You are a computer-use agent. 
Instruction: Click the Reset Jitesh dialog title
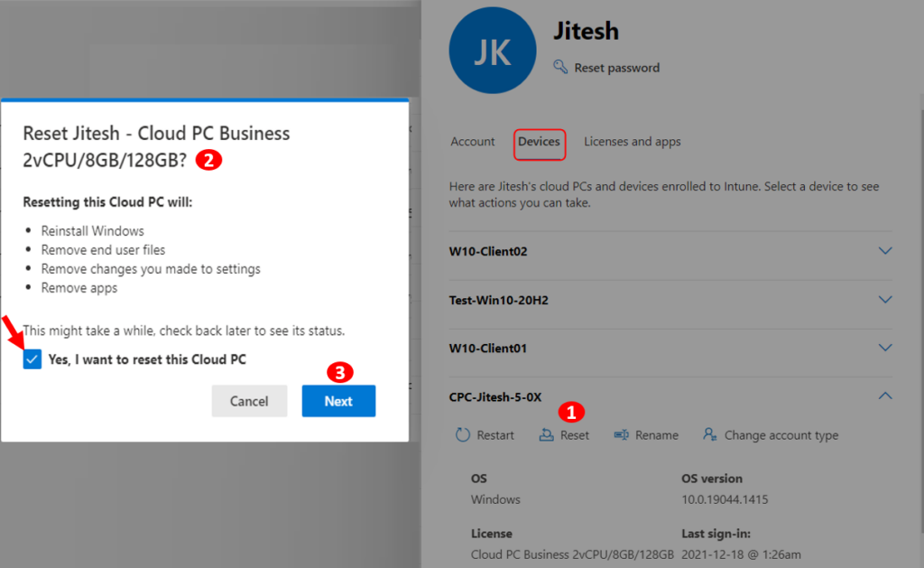click(156, 146)
